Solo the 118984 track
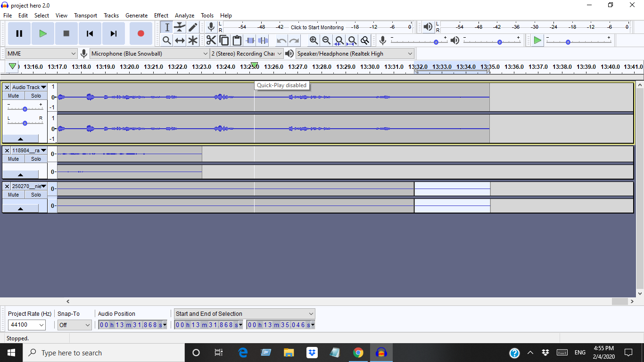The image size is (644, 362). coord(36,159)
